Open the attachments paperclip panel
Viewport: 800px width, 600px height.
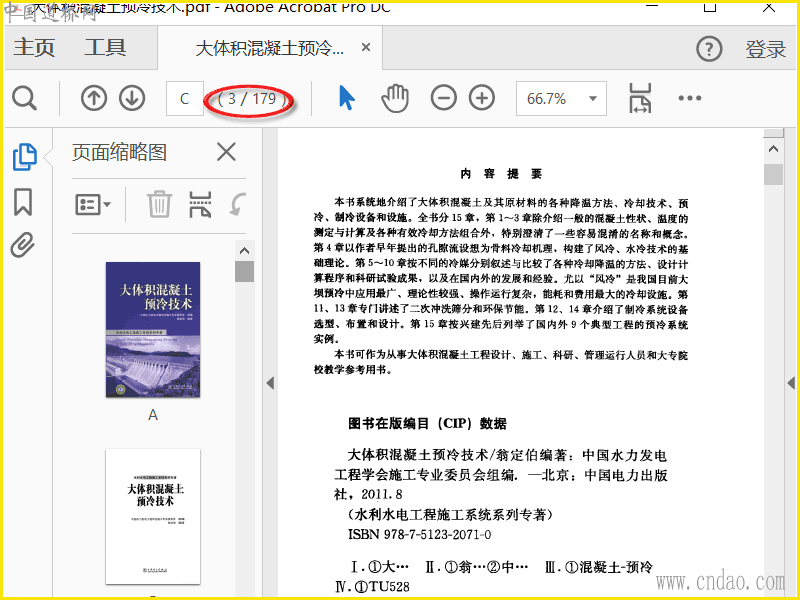[23, 245]
